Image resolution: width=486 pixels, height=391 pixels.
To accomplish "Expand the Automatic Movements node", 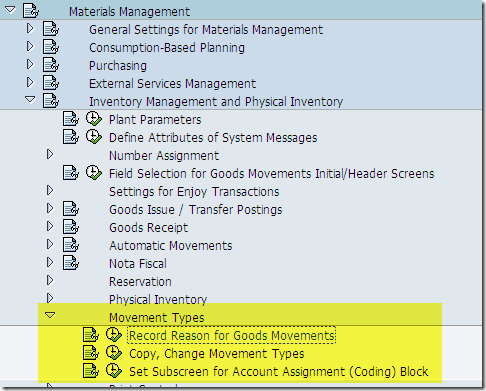I will coord(50,245).
